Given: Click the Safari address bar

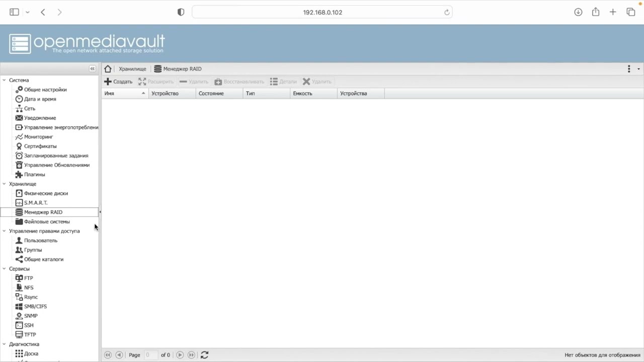Looking at the screenshot, I should click(322, 12).
